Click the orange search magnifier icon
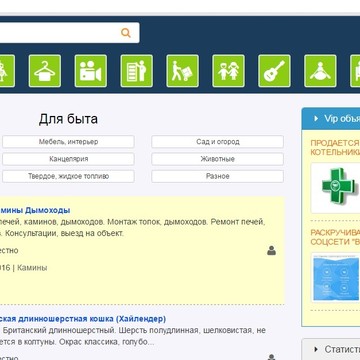The width and height of the screenshot is (360, 360). 126,33
